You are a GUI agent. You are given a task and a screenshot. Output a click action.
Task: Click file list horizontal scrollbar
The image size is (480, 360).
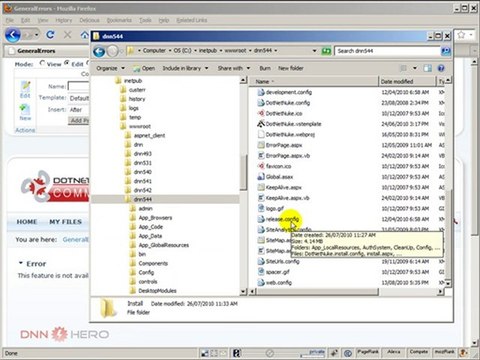tap(318, 292)
